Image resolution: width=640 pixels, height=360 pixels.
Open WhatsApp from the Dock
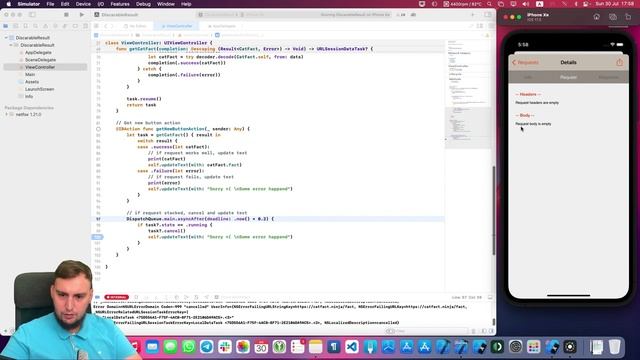[x=189, y=347]
